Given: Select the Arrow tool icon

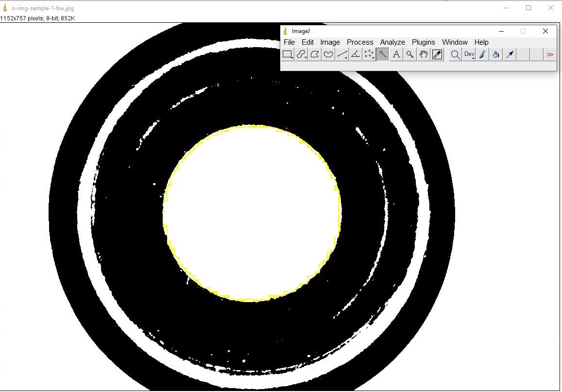Looking at the screenshot, I should pos(510,54).
